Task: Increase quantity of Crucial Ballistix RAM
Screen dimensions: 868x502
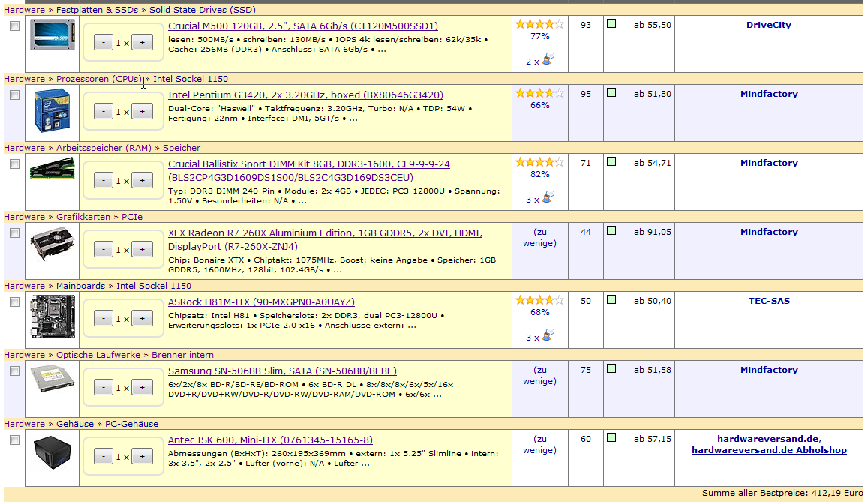Action: [x=143, y=180]
